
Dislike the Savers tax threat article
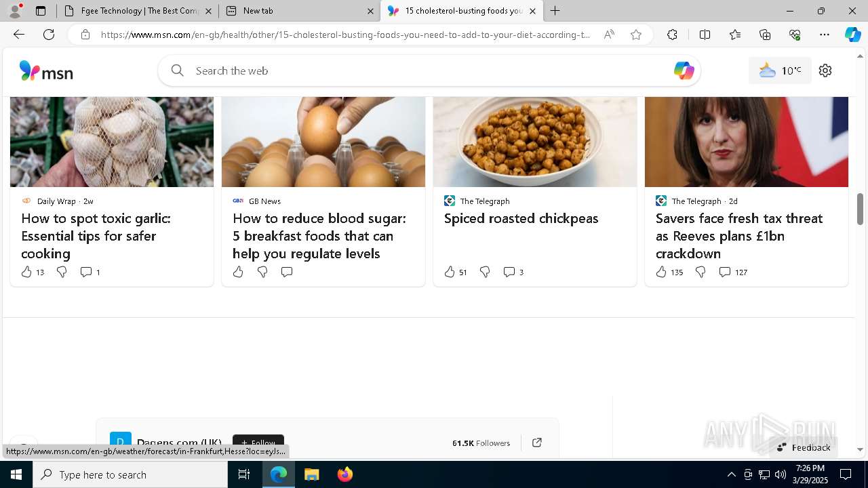pos(701,272)
